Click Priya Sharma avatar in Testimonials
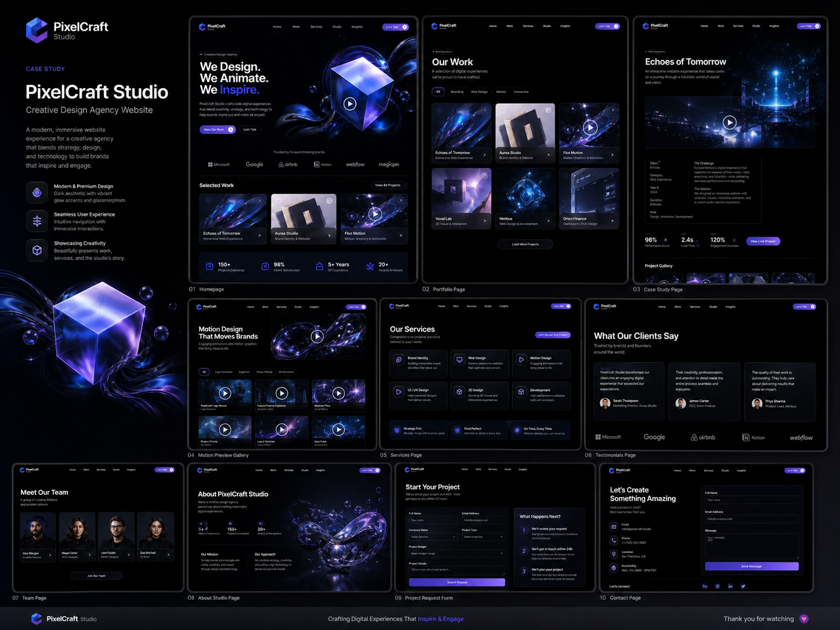This screenshot has height=630, width=840. pos(757,403)
